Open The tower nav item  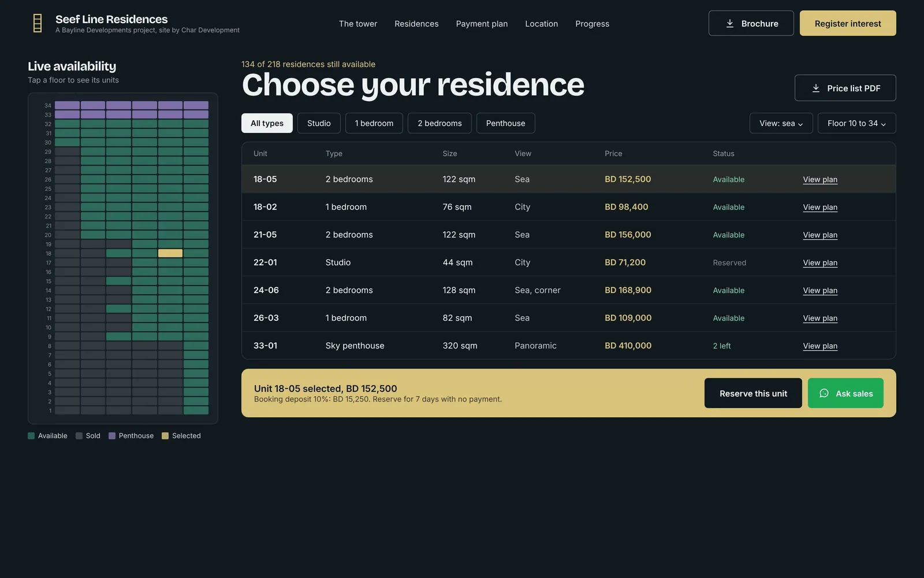point(358,24)
